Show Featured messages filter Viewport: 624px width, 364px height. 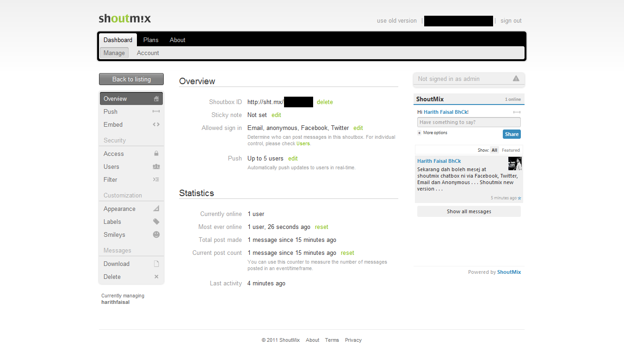[511, 150]
